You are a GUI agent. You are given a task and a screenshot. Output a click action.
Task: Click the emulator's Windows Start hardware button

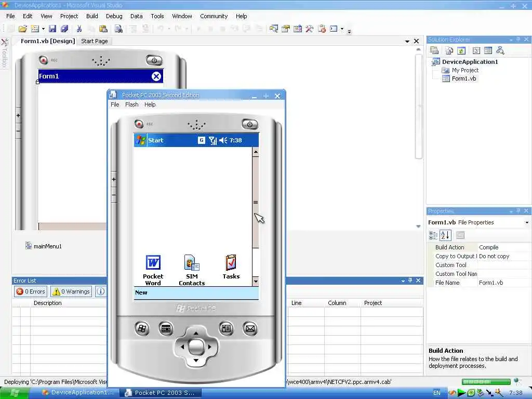[142, 328]
